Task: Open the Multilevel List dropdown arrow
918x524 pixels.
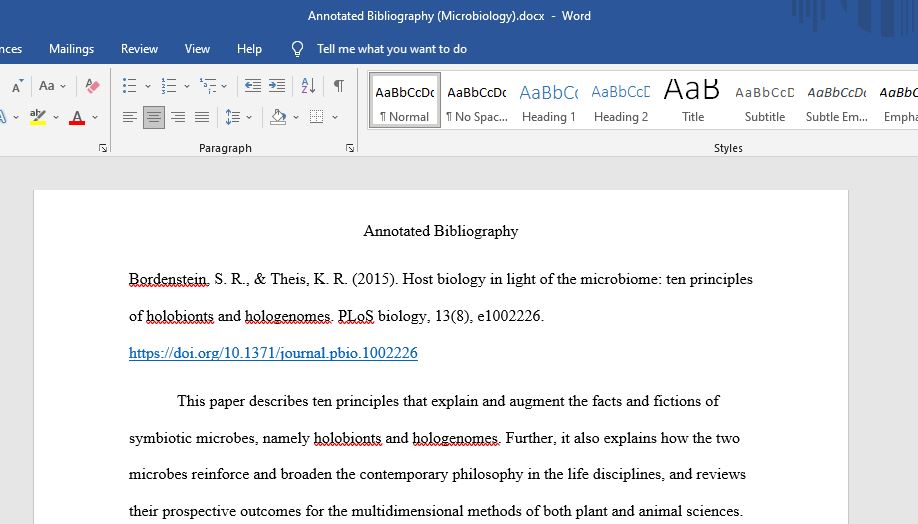Action: click(x=224, y=86)
